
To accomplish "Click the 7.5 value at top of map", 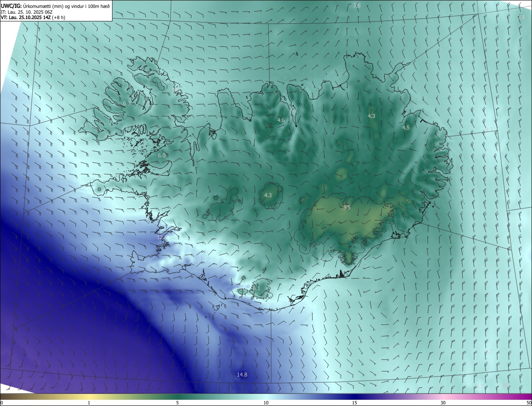I will point(357,5).
